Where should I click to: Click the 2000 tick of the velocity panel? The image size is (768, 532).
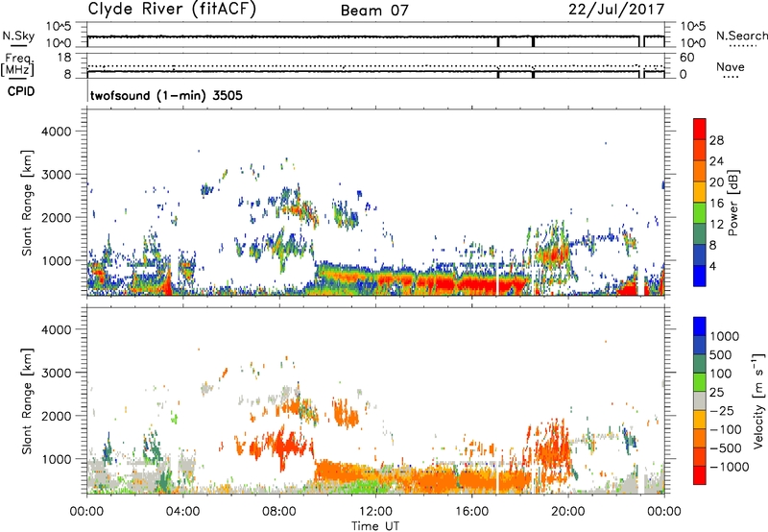coord(56,416)
